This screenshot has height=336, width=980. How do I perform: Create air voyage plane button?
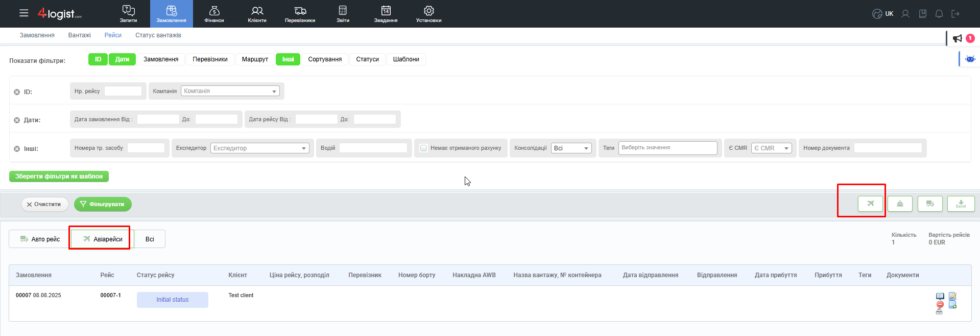coord(870,204)
